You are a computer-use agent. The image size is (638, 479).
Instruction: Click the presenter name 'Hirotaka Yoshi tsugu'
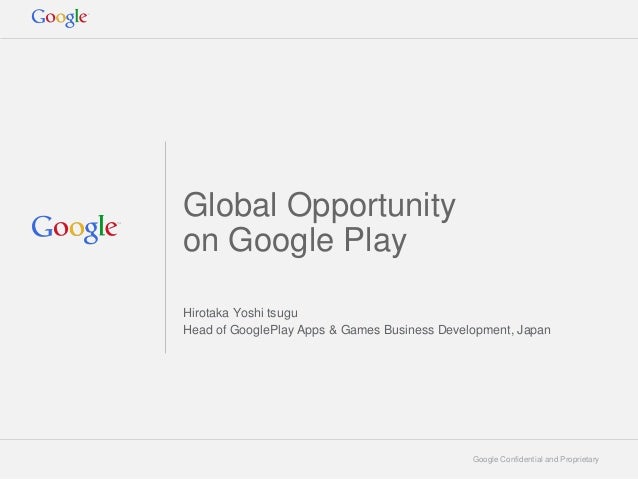click(240, 313)
